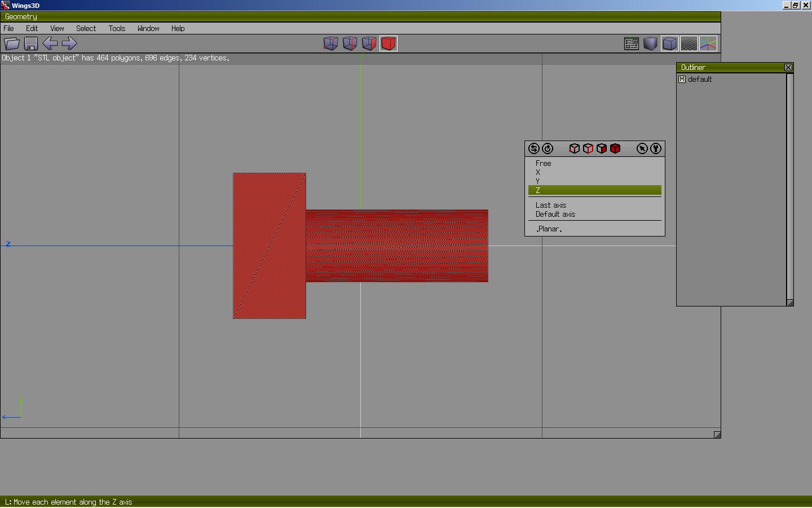Expand the View menu
Screen dimensions: 812x508
pos(57,28)
